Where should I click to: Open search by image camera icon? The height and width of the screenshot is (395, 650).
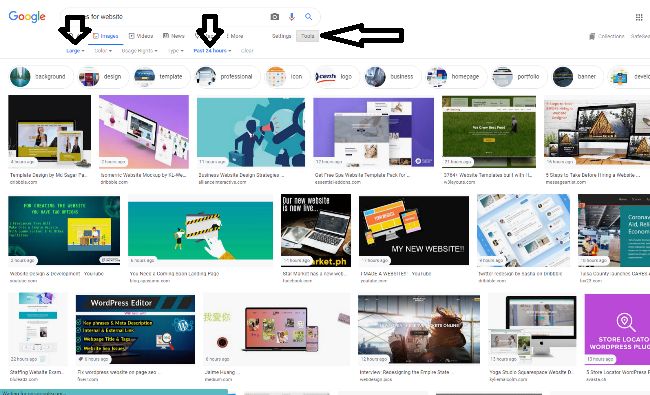(274, 17)
